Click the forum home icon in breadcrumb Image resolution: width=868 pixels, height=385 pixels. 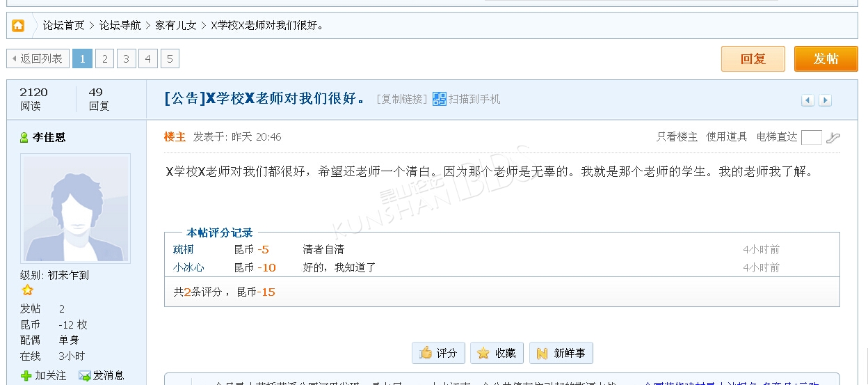pos(18,26)
